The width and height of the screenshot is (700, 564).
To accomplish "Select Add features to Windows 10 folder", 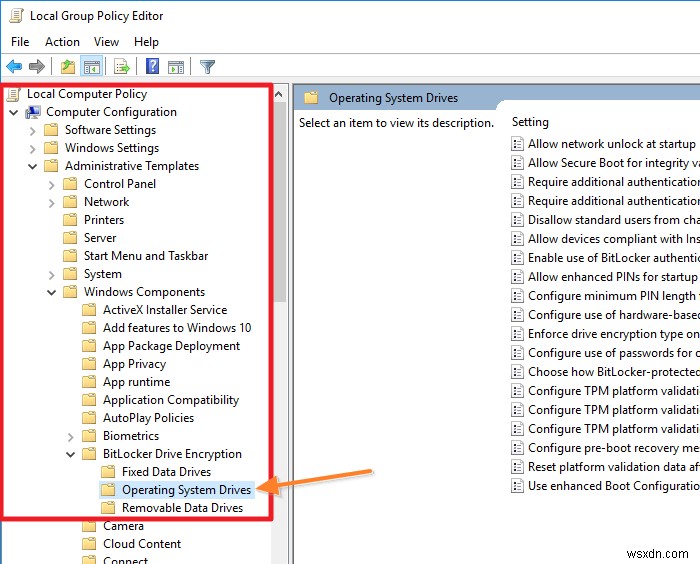I will click(177, 328).
